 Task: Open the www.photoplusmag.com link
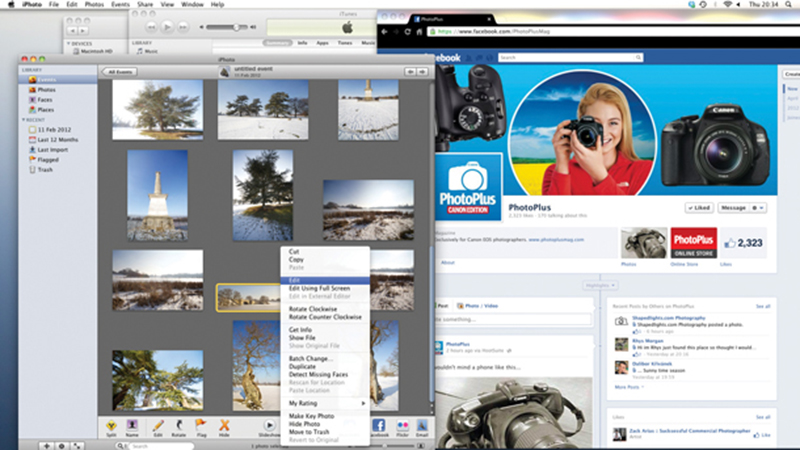click(556, 240)
